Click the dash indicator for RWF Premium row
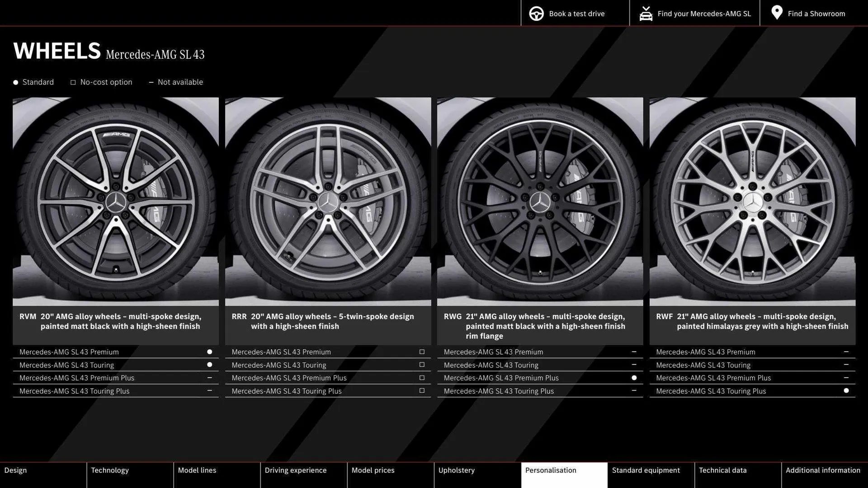868x488 pixels. pyautogui.click(x=846, y=351)
